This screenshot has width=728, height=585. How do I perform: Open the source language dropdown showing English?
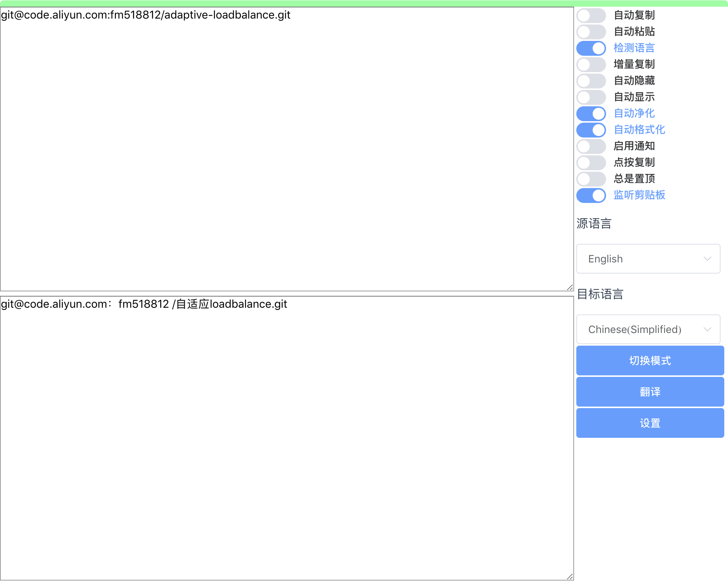648,258
